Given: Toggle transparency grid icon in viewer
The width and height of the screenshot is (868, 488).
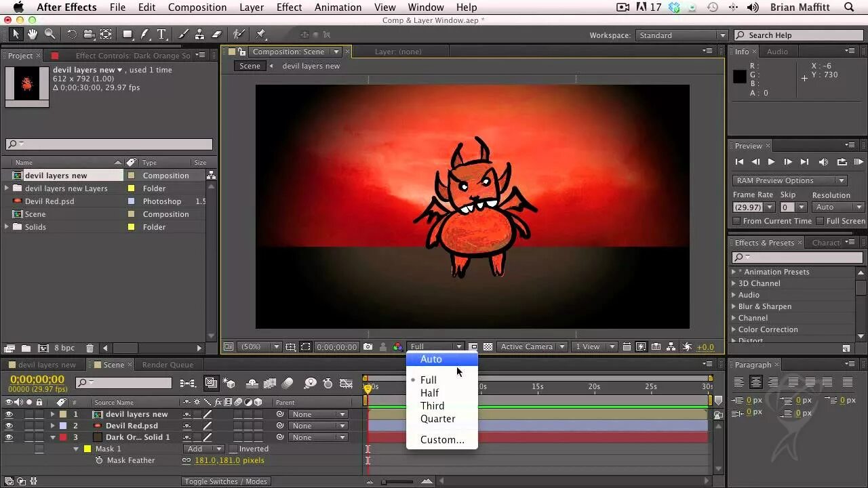Looking at the screenshot, I should 488,346.
